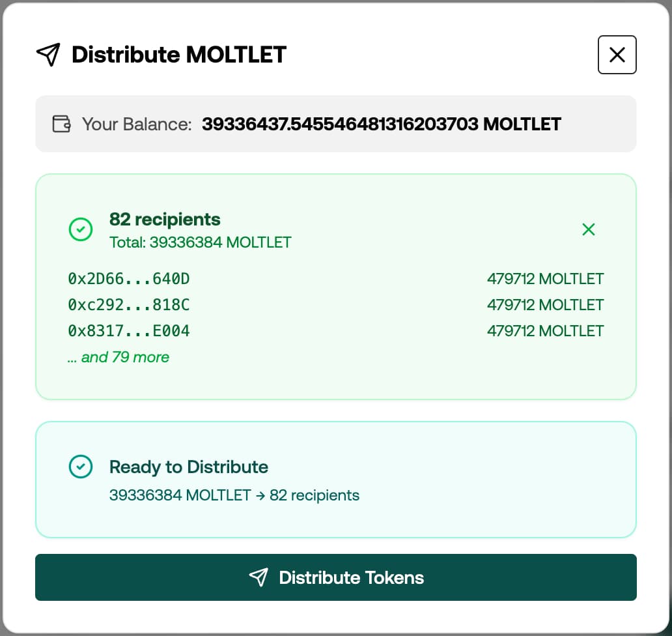Expand the "... and 79 more" recipients link
The height and width of the screenshot is (636, 672).
pyautogui.click(x=119, y=357)
